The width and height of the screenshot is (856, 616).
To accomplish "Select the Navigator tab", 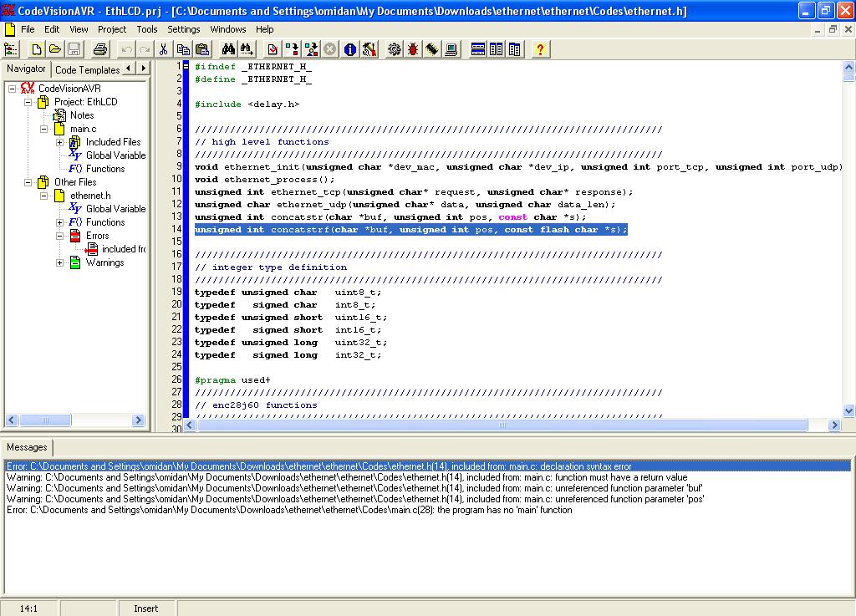I will click(26, 69).
